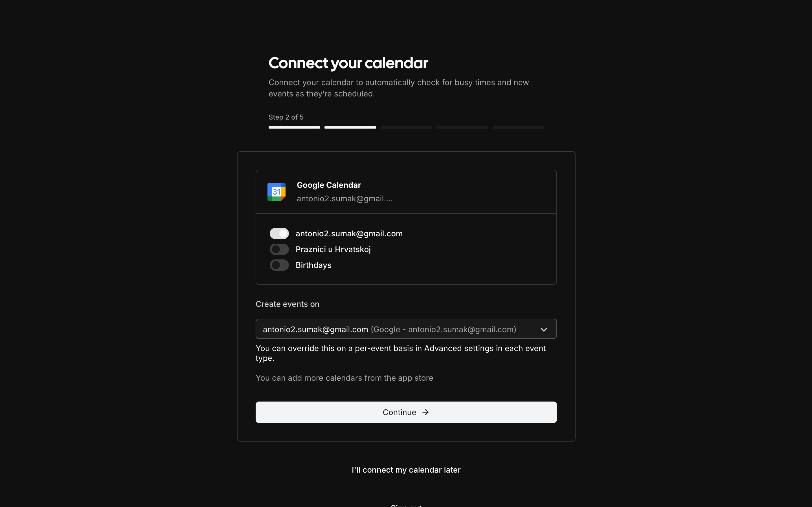Click add more calendars from app store text
812x507 pixels.
[344, 378]
